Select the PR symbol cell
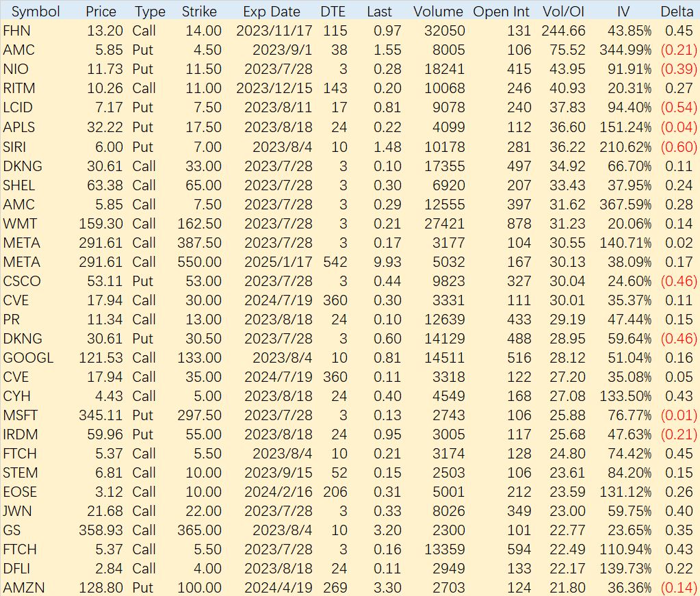700x596 pixels. pyautogui.click(x=11, y=320)
